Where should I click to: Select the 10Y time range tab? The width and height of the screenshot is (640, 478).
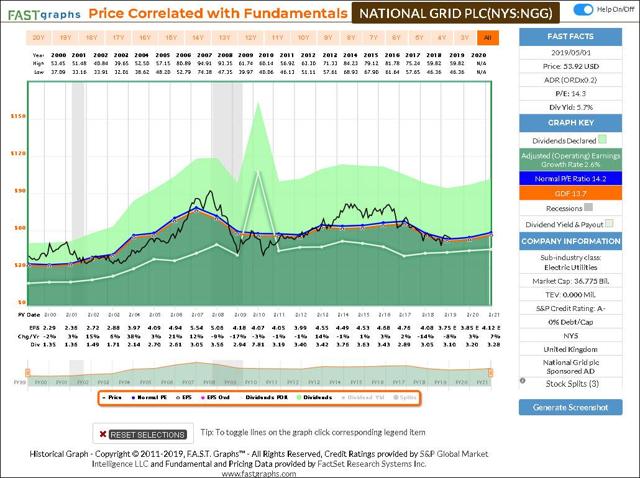(x=303, y=38)
